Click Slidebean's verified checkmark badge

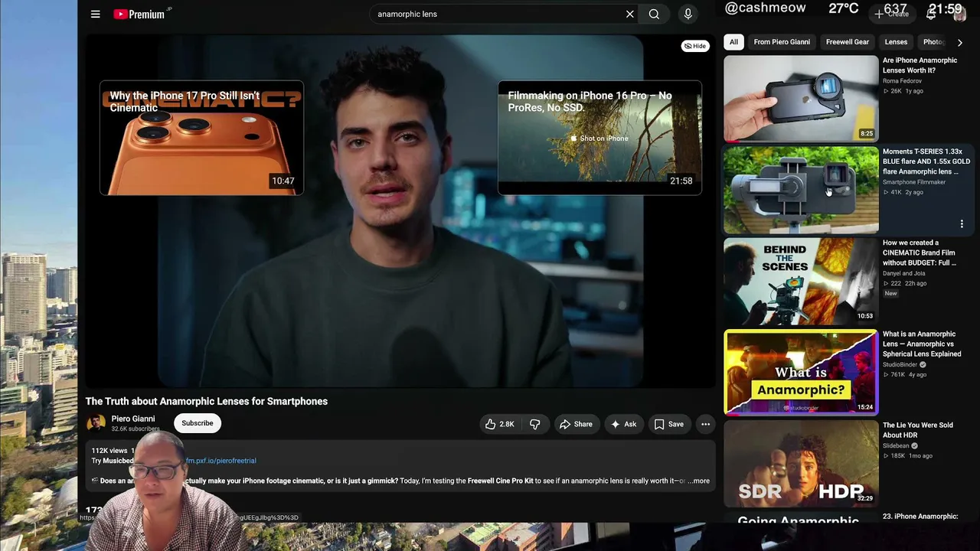click(914, 445)
